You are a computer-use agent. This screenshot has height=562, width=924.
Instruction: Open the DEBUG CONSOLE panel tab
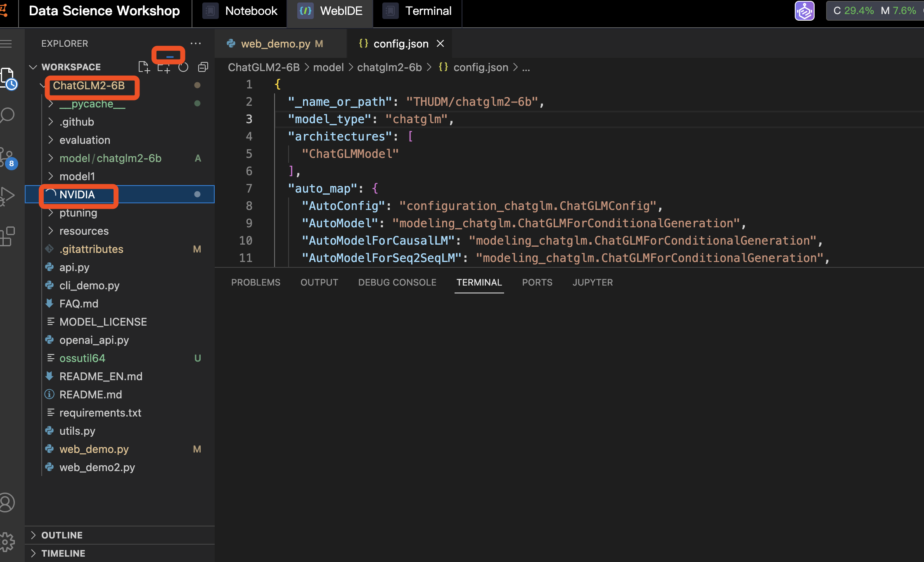[397, 282]
